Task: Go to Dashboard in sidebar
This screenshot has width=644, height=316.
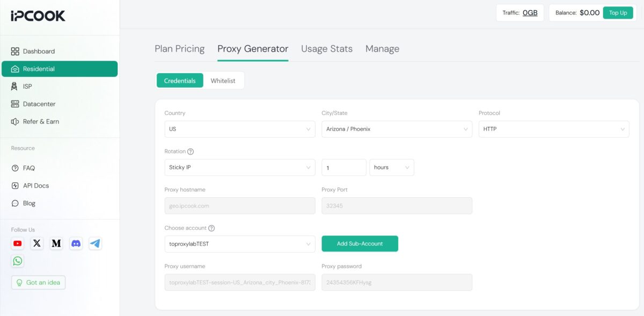Action: click(x=60, y=51)
